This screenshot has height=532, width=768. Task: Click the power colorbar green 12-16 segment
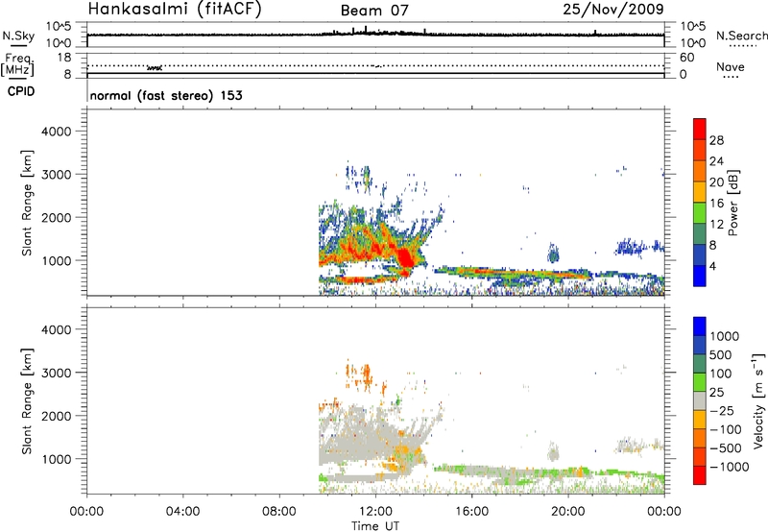[x=700, y=212]
